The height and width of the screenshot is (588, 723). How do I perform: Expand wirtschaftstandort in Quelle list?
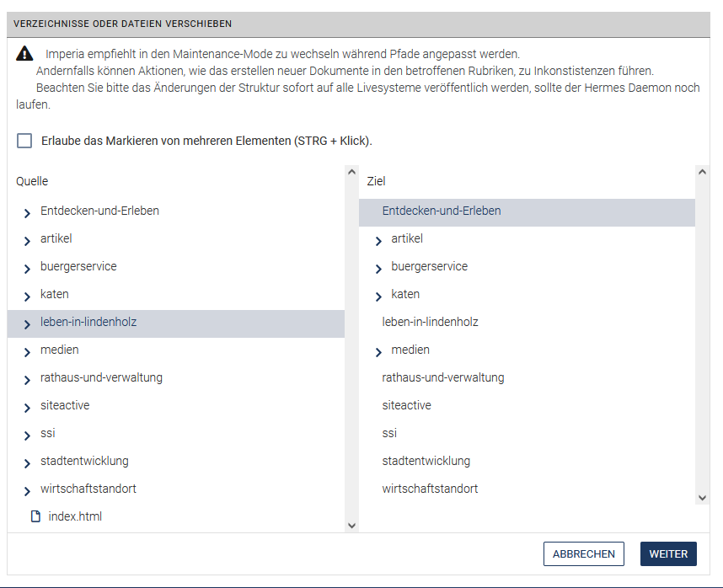click(x=27, y=491)
